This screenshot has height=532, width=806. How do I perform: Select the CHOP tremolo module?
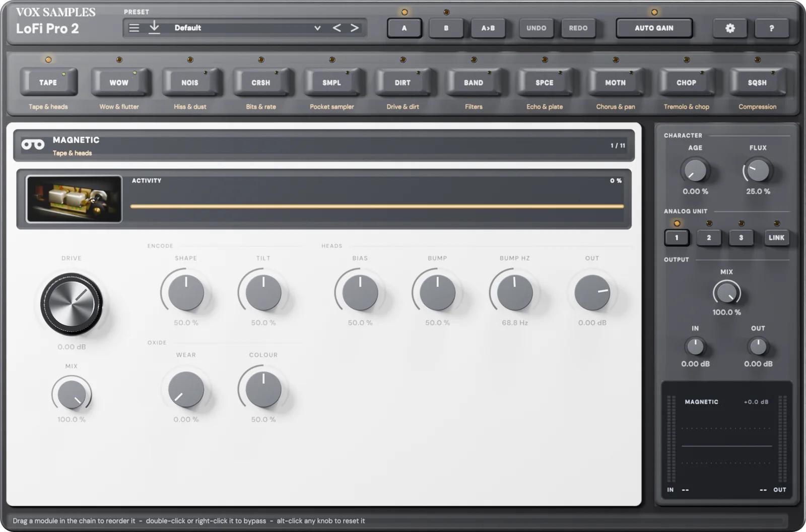687,82
